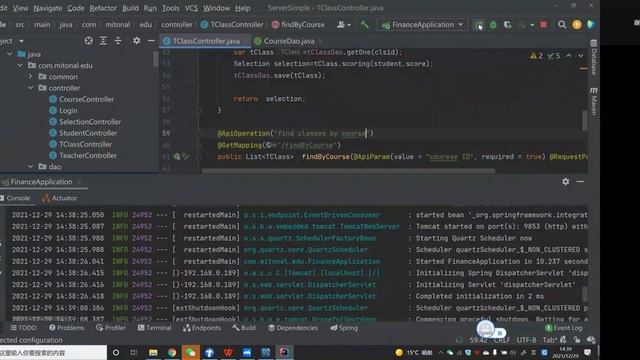Click the CRLF line separator in status bar
The width and height of the screenshot is (640, 360).
click(x=502, y=340)
